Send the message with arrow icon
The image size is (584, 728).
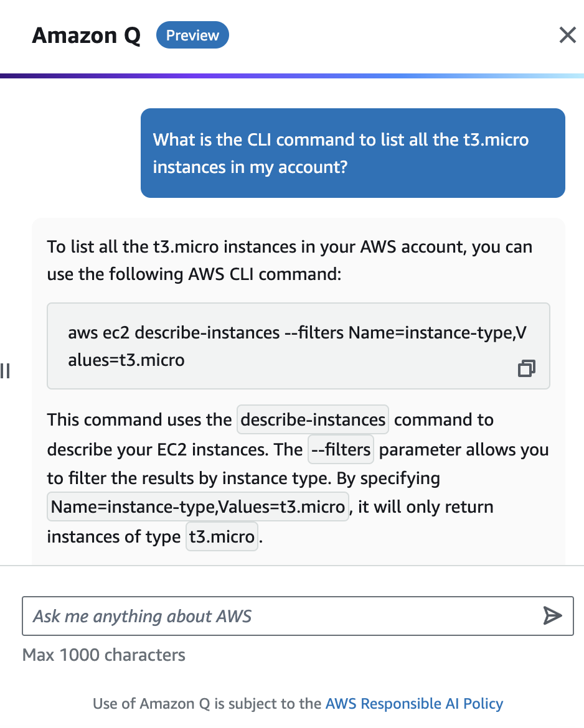552,616
